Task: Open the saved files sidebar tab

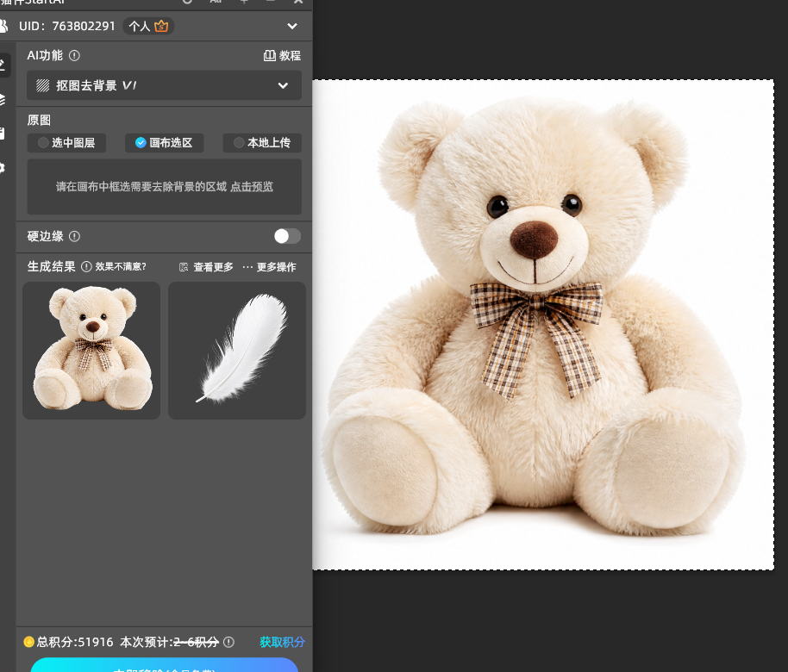Action: [3, 134]
